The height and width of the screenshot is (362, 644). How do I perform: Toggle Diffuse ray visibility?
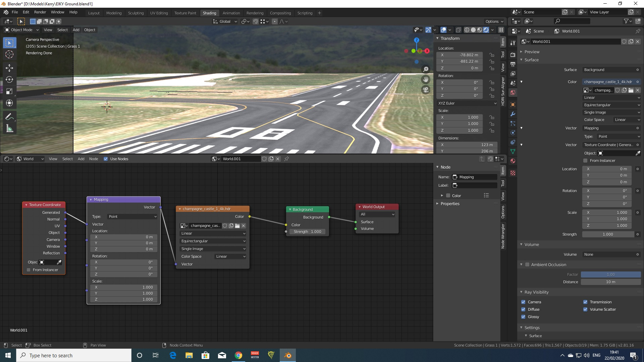pyautogui.click(x=523, y=309)
